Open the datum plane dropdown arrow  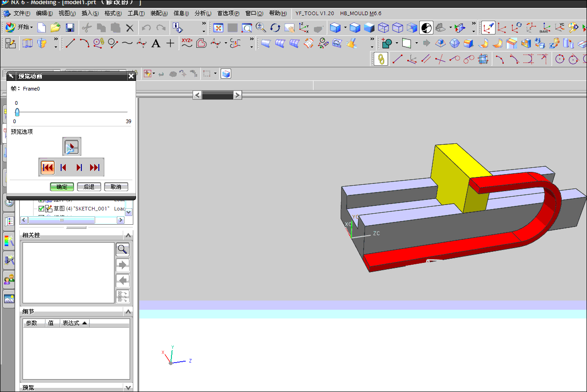(416, 43)
